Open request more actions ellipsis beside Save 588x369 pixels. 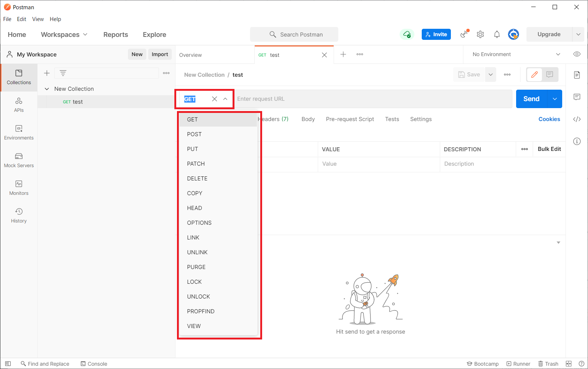tap(507, 75)
